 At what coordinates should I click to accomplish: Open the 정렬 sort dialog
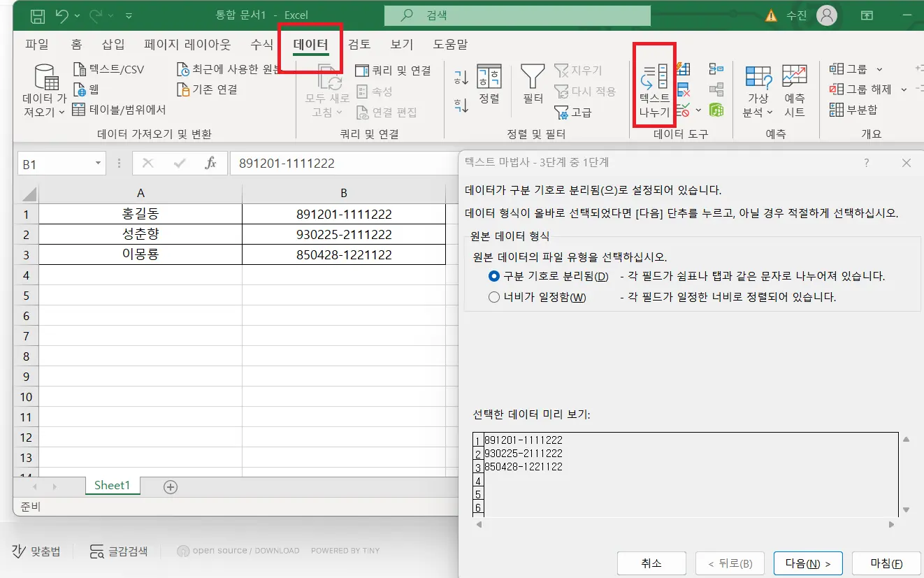(489, 84)
